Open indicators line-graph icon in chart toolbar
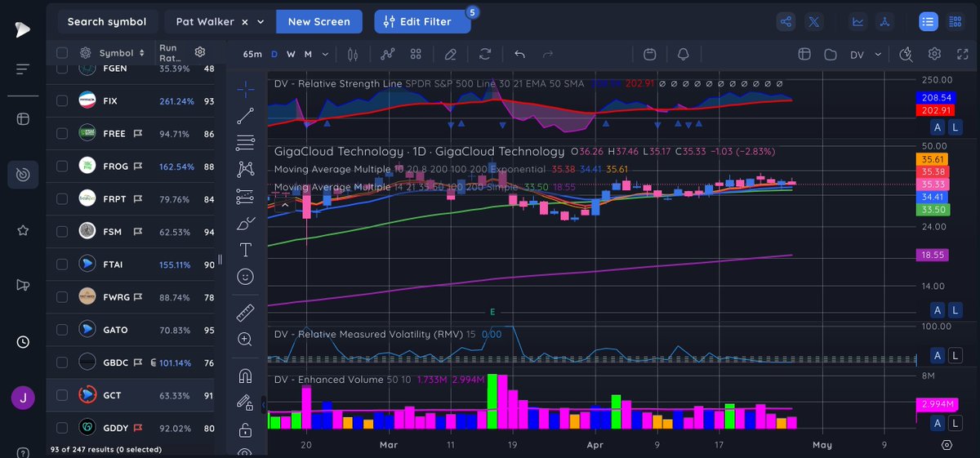The width and height of the screenshot is (980, 458). tap(388, 55)
